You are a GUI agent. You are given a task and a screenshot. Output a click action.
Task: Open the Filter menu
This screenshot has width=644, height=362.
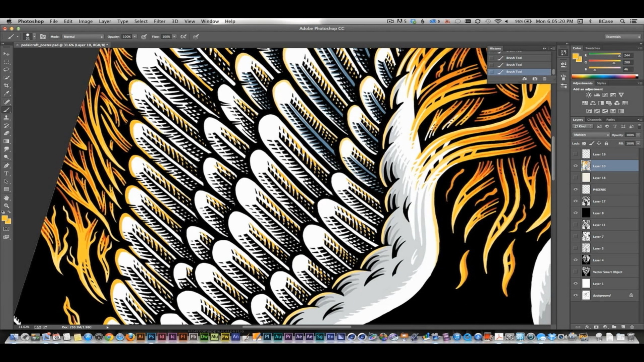click(x=159, y=21)
